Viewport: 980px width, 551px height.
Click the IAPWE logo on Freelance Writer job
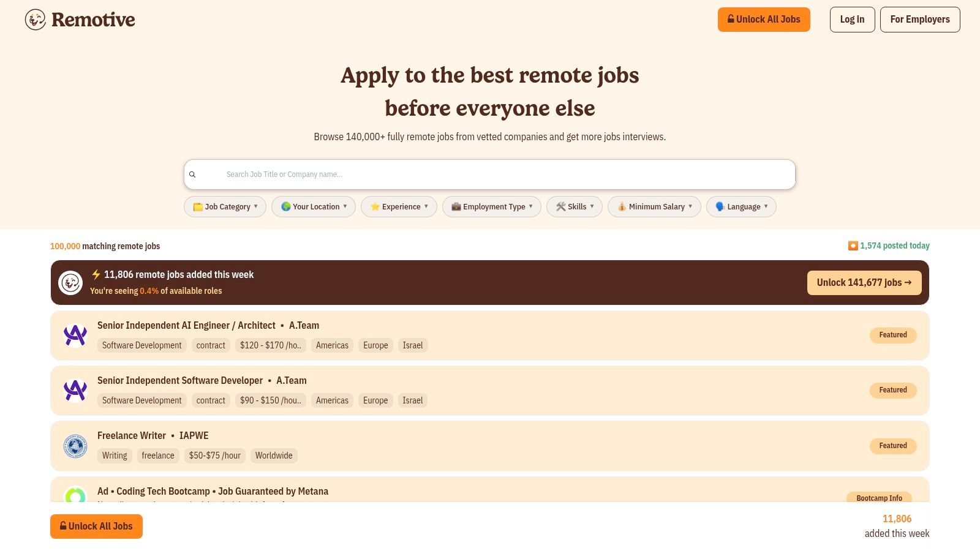click(75, 446)
